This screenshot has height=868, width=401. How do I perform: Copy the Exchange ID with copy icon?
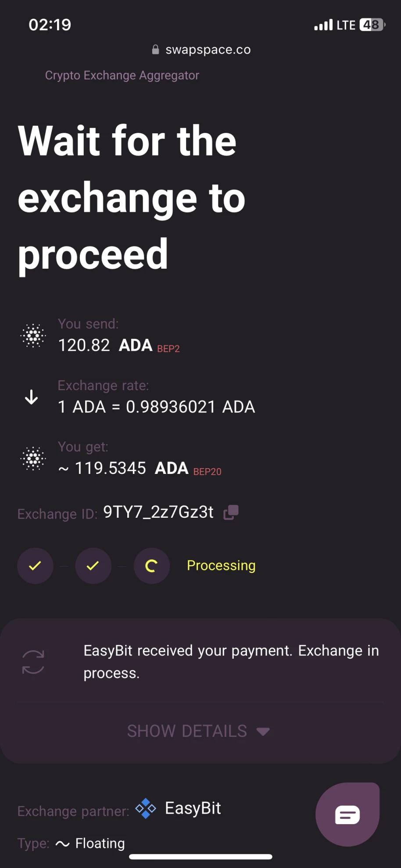[x=231, y=512]
